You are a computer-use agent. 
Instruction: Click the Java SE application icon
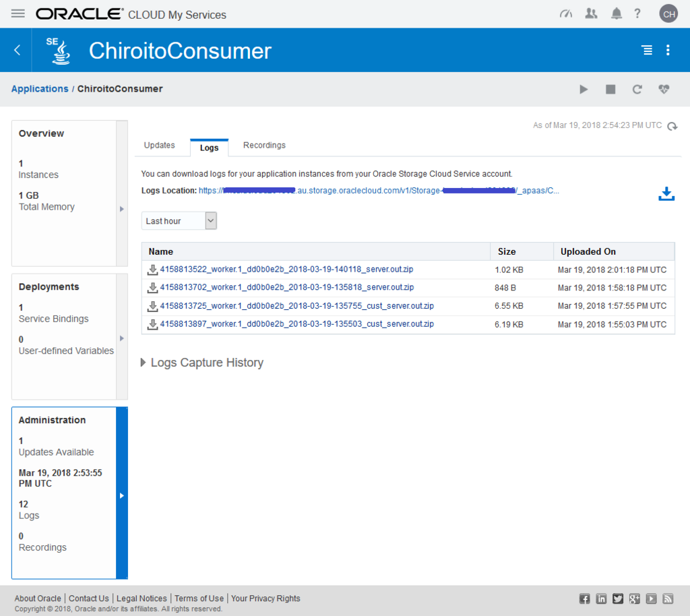coord(59,51)
